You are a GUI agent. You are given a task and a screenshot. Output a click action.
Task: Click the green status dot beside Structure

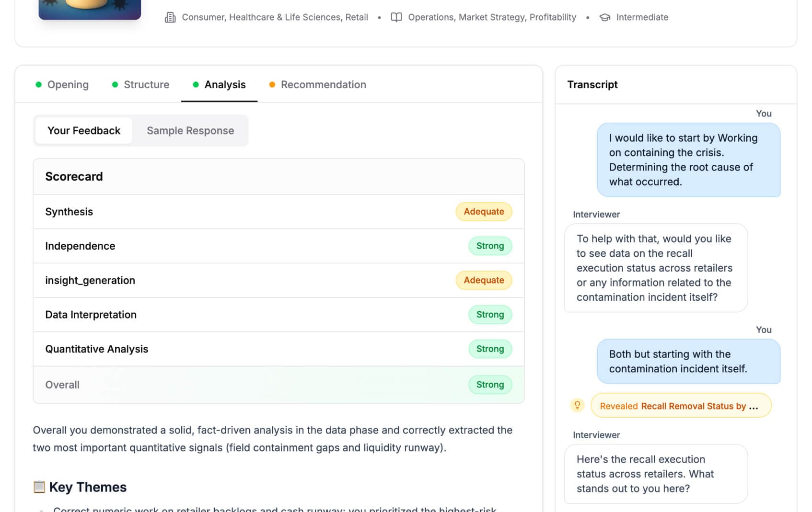(x=115, y=84)
